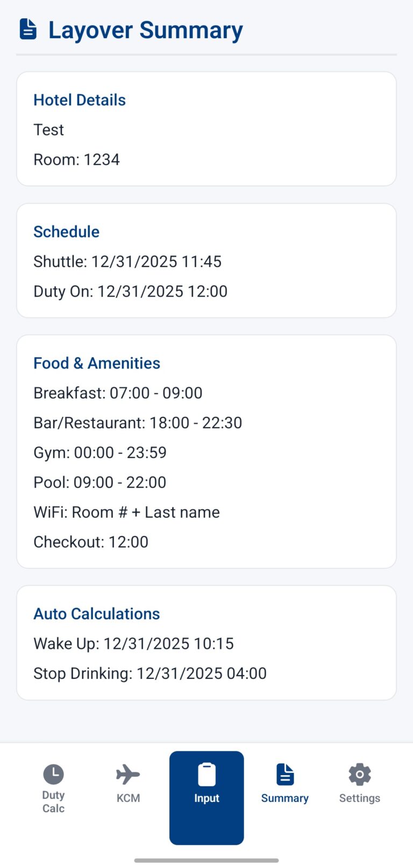
Task: Tap the Shuttle time entry
Action: point(127,262)
